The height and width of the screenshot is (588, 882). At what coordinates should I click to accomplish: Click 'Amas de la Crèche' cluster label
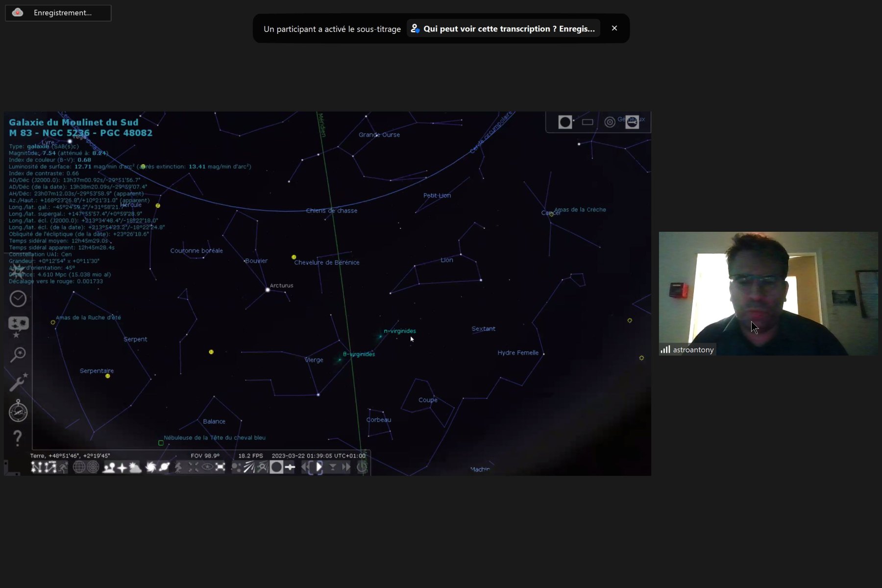tap(580, 210)
